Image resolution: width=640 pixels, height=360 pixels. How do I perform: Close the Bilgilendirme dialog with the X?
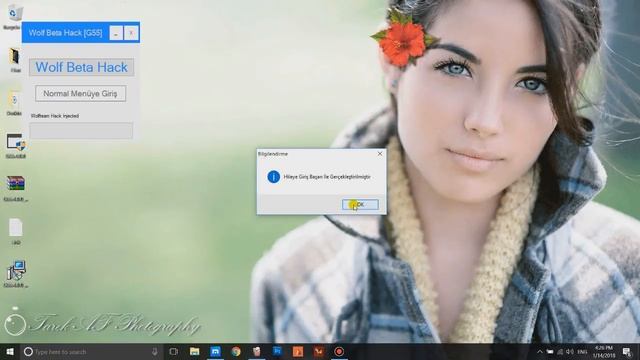pos(380,154)
